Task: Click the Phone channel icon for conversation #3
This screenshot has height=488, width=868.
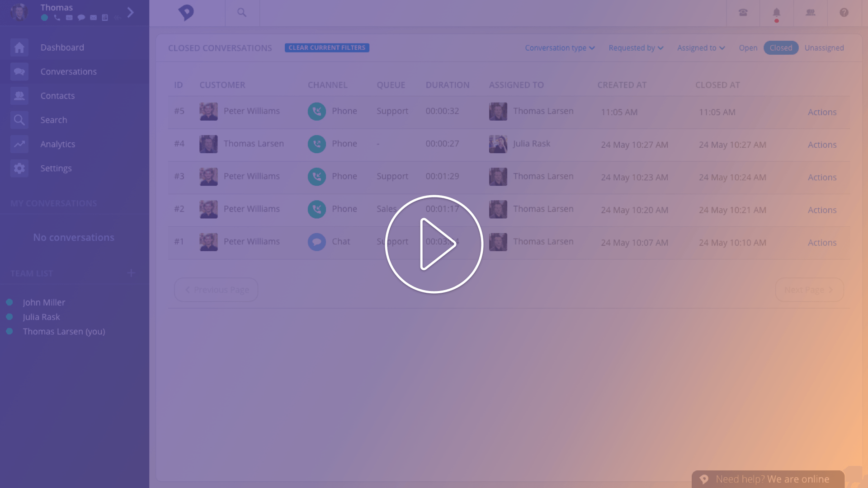Action: [317, 177]
